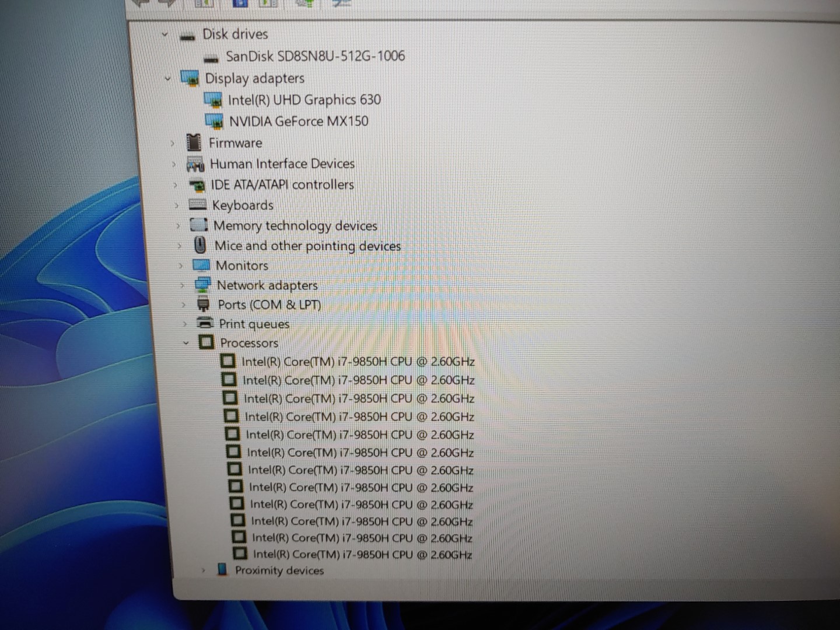
Task: Click the Human Interface Devices icon
Action: pyautogui.click(x=195, y=164)
